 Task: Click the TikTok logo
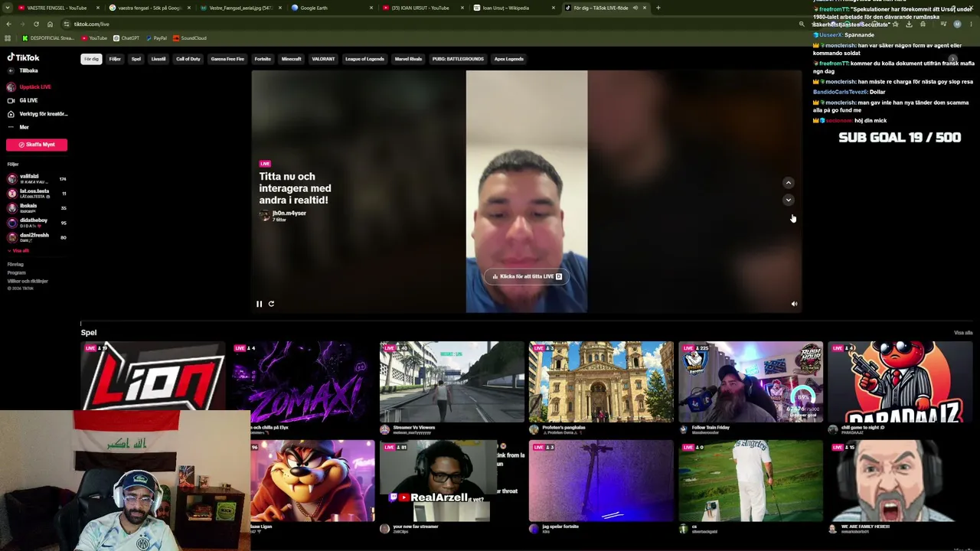point(23,57)
